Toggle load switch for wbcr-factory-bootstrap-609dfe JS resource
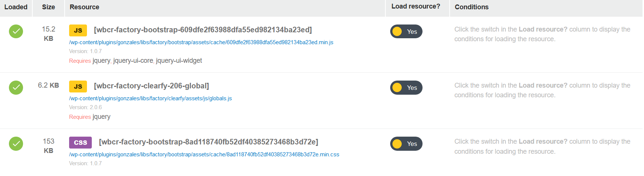The image size is (644, 176). point(406,32)
